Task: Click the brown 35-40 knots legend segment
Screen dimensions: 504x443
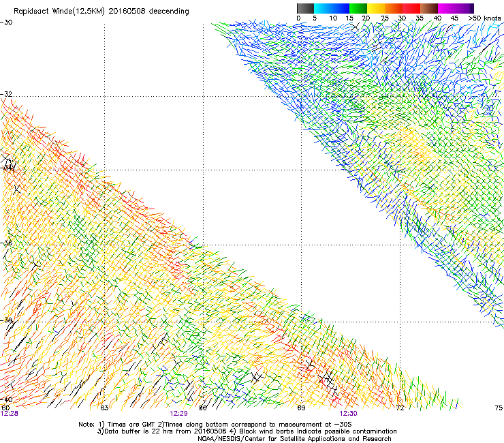Action: click(429, 8)
